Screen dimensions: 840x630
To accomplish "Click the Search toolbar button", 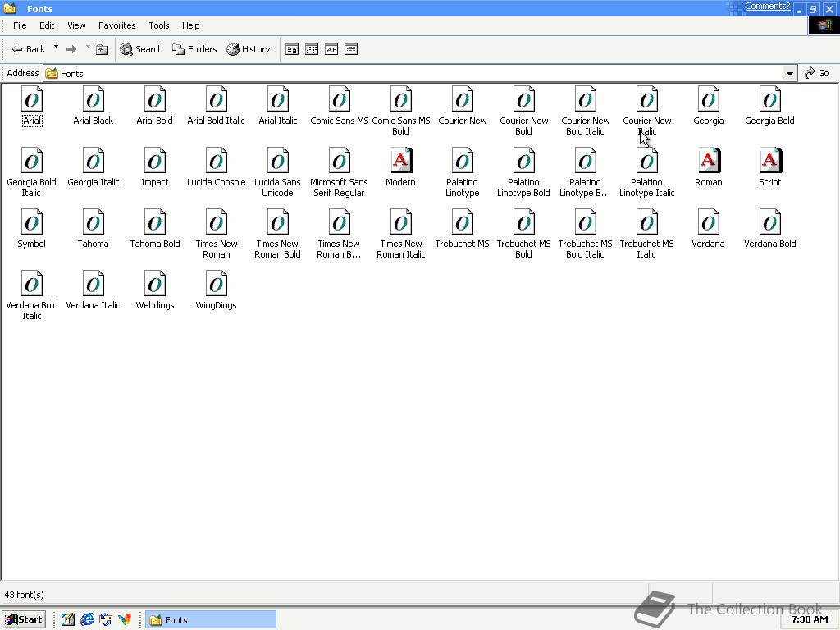I will (x=141, y=49).
